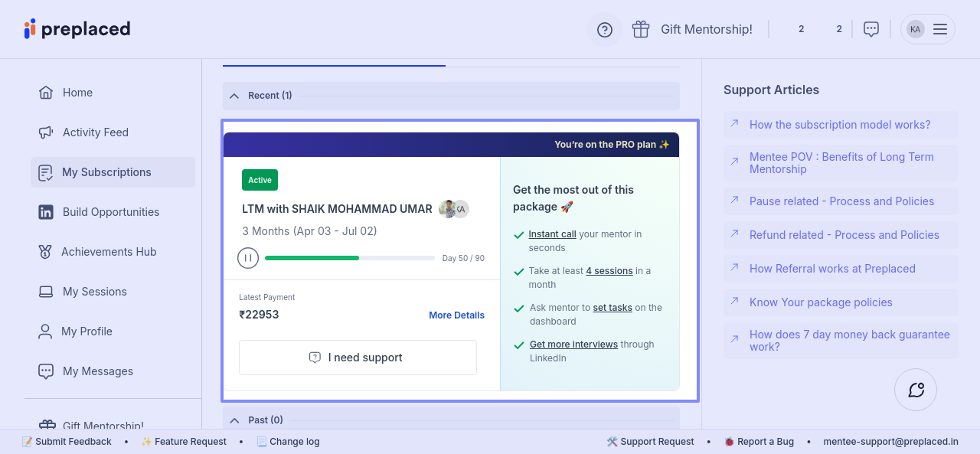
Task: Click the LTM with SHAIK MOHAMMAD UMAR title
Action: pos(337,209)
